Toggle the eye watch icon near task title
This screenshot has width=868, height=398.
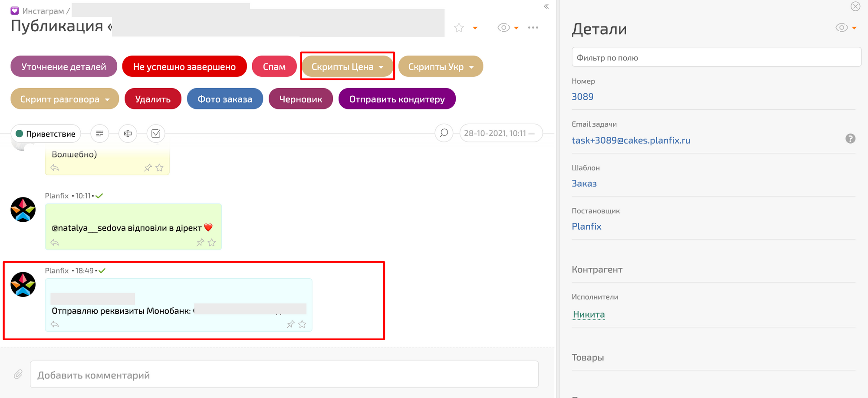click(503, 28)
